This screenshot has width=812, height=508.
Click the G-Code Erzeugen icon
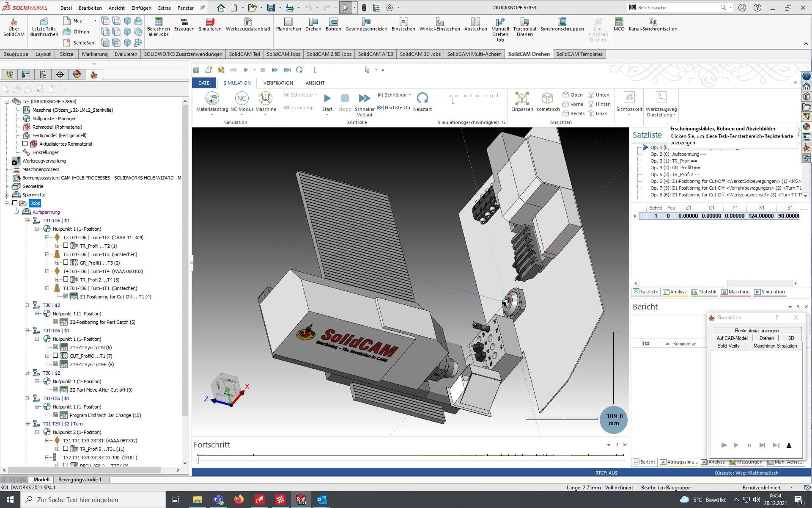coord(184,25)
